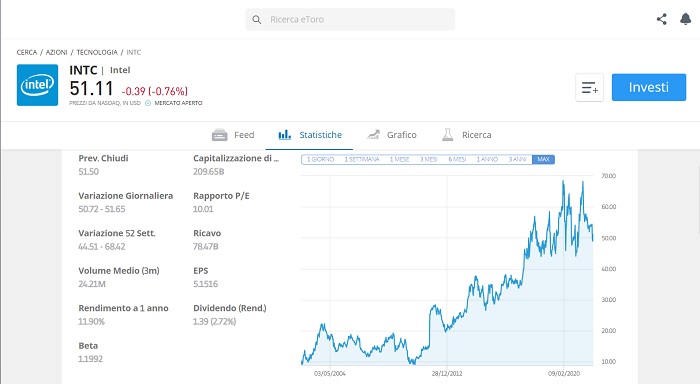Click the 03/05/2004 chart date label
Viewport: 700px width, 384px height.
(x=330, y=373)
